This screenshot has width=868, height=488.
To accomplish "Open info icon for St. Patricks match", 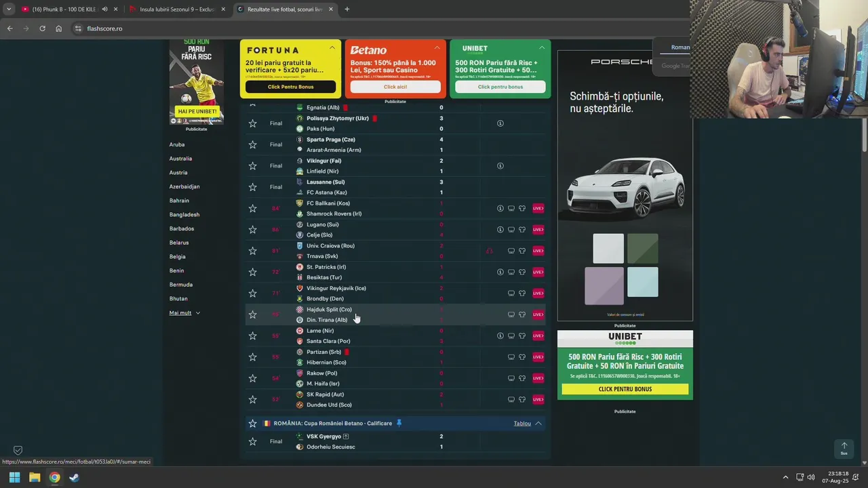I will (x=500, y=272).
